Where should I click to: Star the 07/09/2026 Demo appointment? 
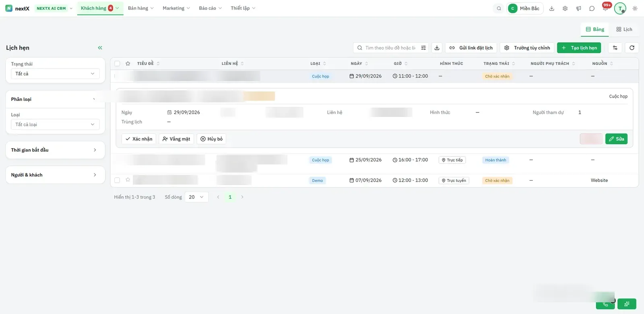tap(128, 180)
